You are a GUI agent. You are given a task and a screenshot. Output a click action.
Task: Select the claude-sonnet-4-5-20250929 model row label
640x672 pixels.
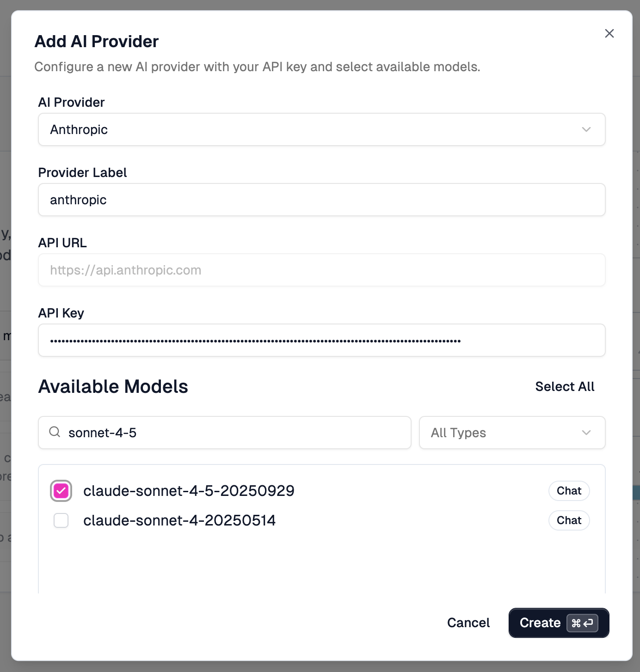point(189,491)
